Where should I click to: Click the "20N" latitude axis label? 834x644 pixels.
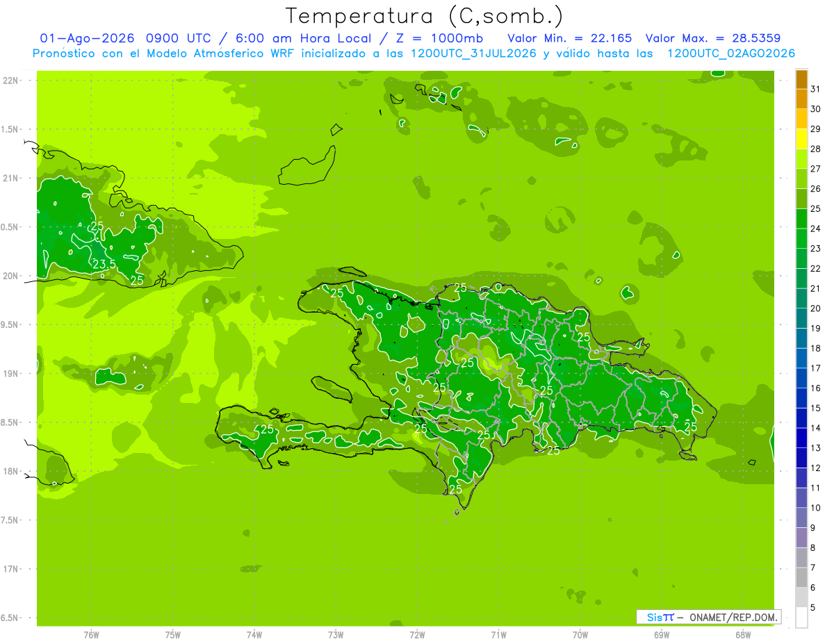click(x=10, y=276)
